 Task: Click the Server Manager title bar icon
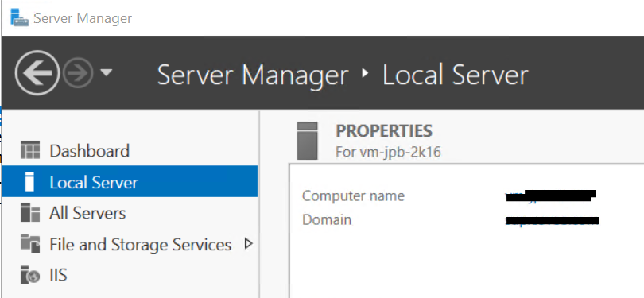tap(19, 17)
